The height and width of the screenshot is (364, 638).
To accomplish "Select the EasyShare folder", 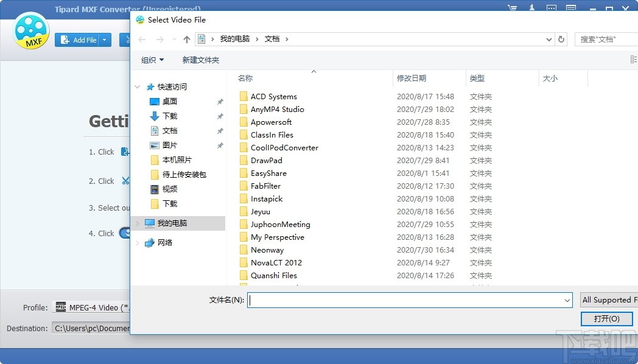I will (x=268, y=173).
